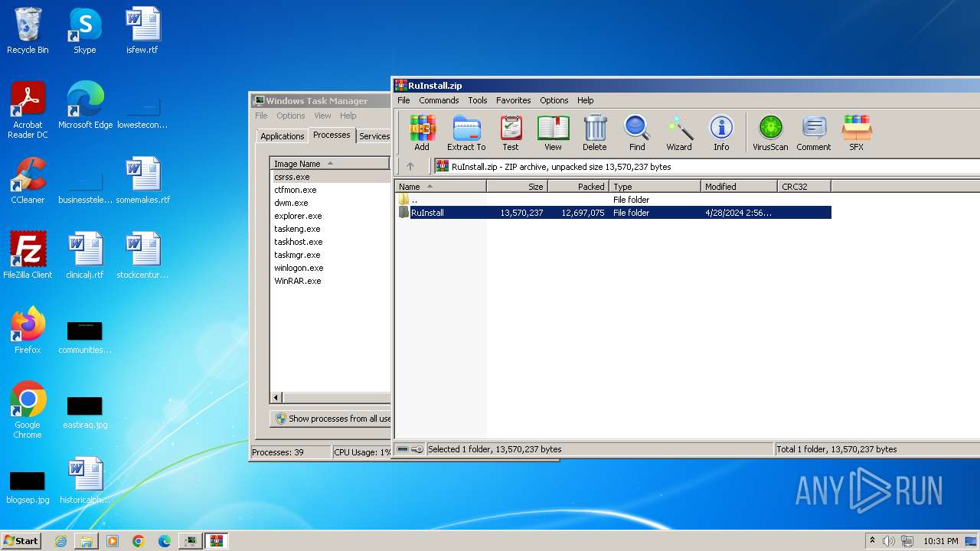Viewport: 980px width, 551px height.
Task: Click the WinRAR taskbar button
Action: 217,541
